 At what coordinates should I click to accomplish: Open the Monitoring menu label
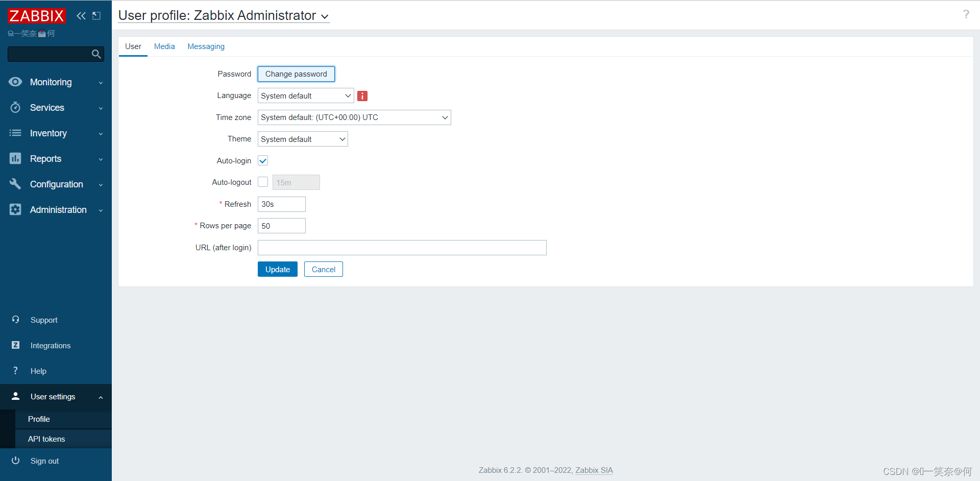[x=51, y=82]
